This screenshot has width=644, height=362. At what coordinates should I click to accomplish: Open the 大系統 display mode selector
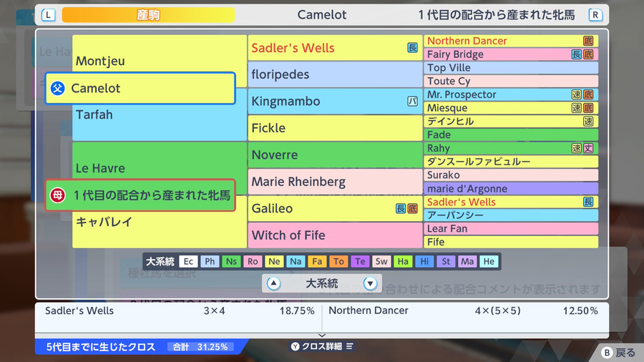321,283
